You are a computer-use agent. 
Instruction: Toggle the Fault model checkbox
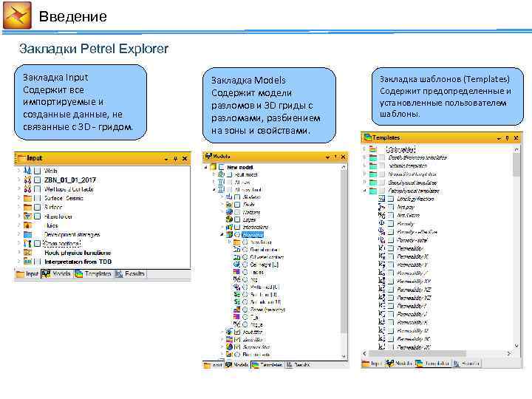pos(230,174)
